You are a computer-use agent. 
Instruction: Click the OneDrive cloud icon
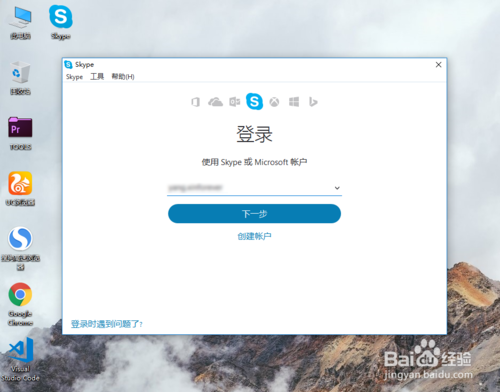pyautogui.click(x=215, y=102)
